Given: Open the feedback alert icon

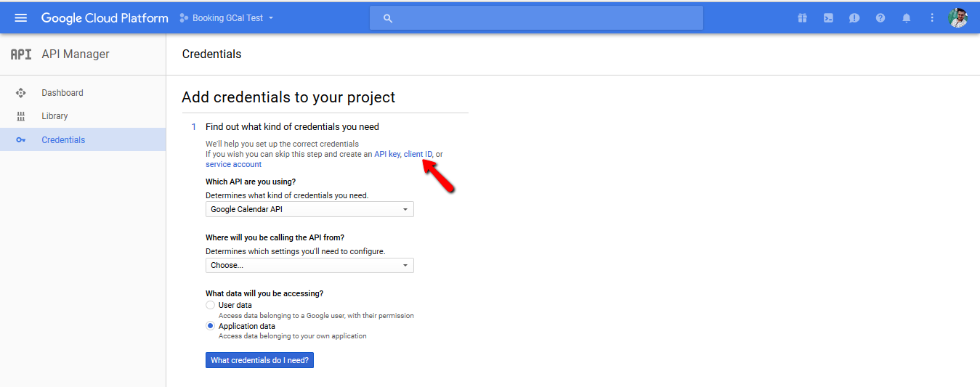Looking at the screenshot, I should 854,18.
